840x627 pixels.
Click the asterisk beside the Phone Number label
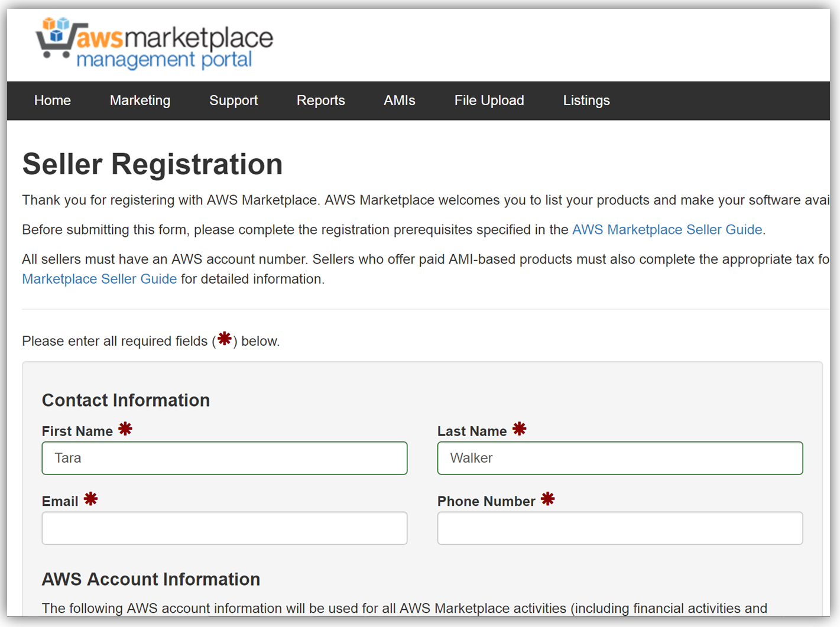(548, 499)
